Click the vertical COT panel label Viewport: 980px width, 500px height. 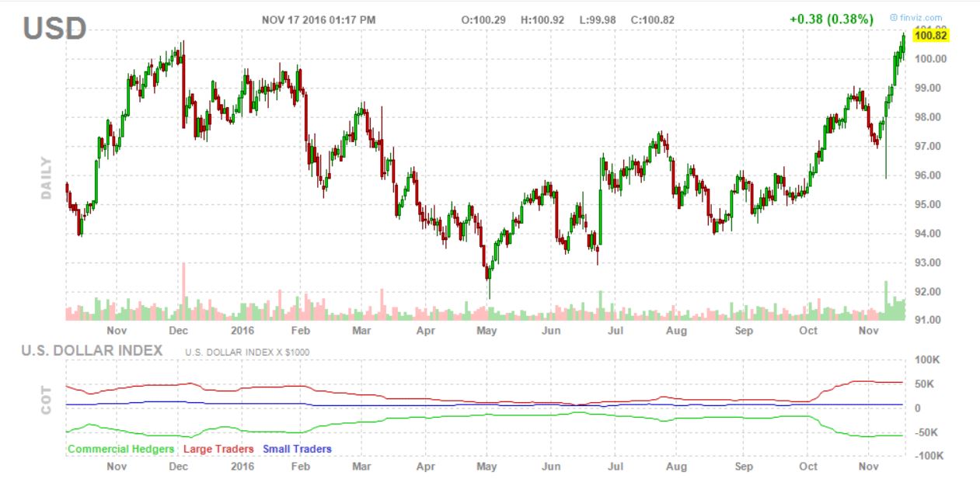pos(47,399)
